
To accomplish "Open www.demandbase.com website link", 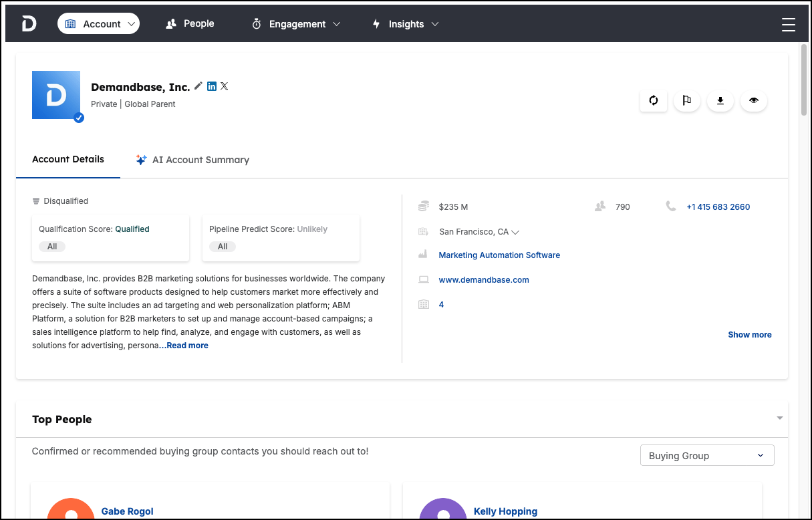I will 484,280.
